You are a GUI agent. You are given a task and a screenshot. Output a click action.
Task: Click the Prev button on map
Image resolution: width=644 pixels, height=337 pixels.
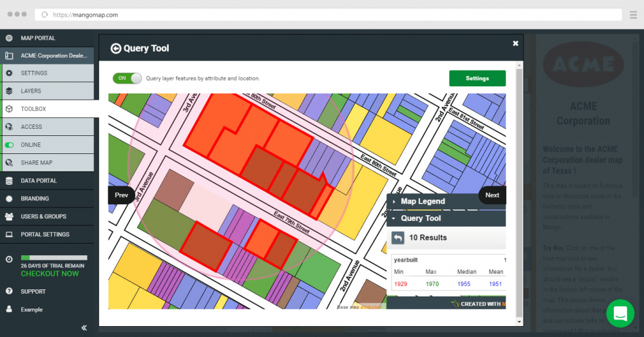(121, 195)
